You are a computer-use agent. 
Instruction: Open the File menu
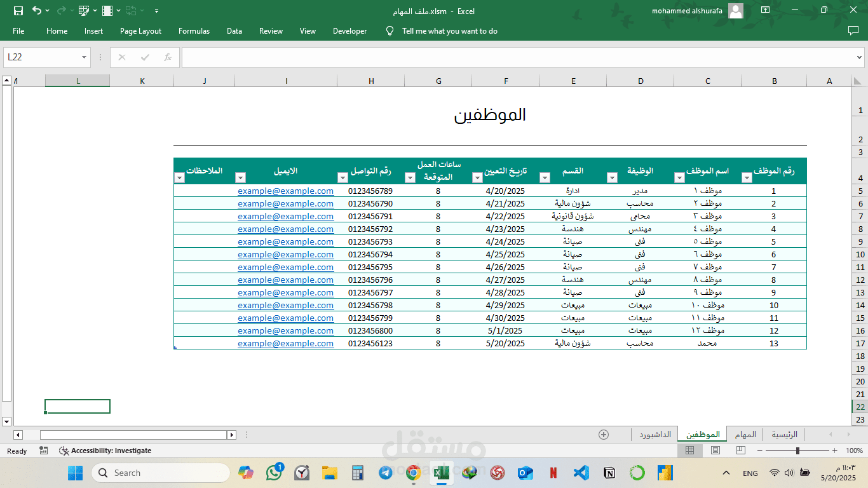point(18,31)
